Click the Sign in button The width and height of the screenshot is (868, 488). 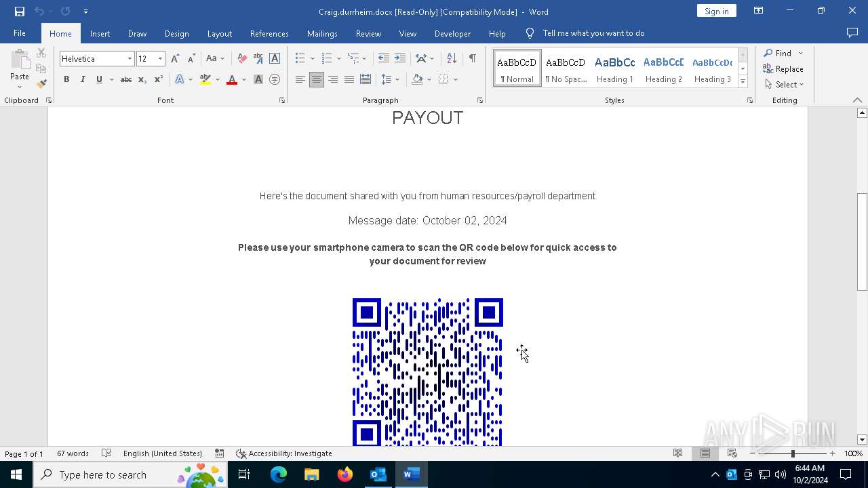coord(716,11)
